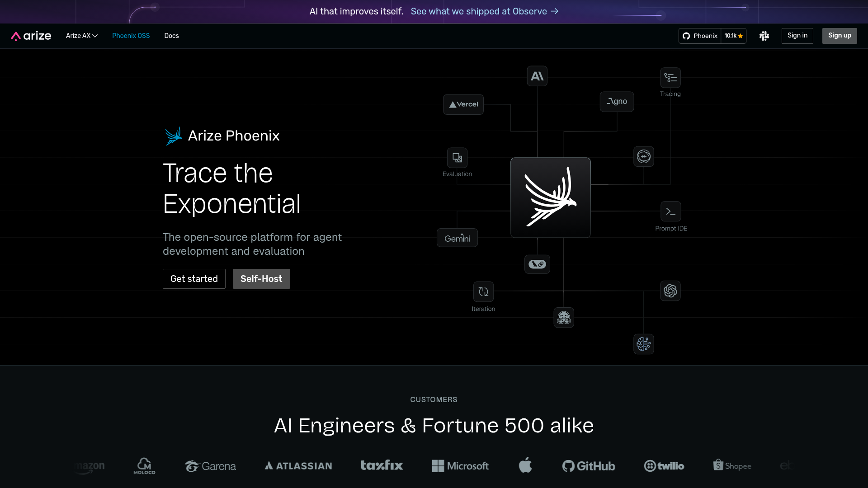Click the OpenAI logo tile
868x488 pixels.
(670, 291)
